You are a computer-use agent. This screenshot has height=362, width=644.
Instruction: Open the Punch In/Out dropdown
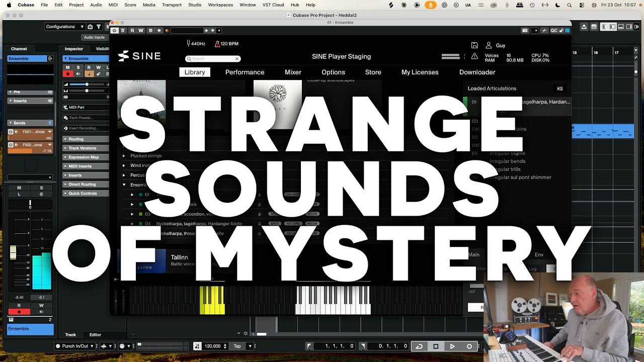(x=75, y=346)
